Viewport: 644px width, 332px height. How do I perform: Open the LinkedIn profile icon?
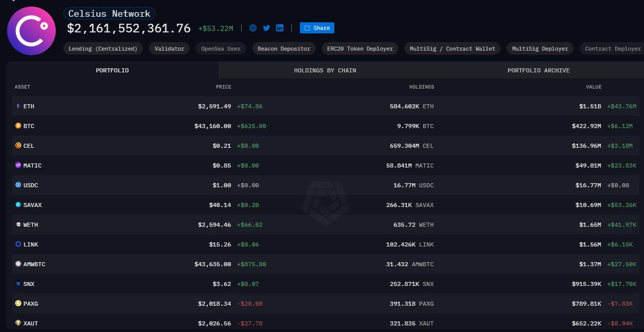point(280,28)
